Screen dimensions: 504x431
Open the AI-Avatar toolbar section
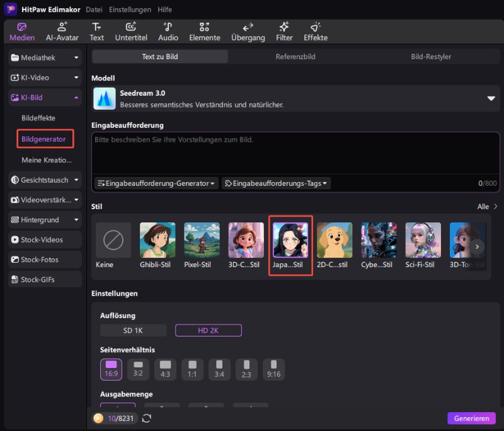click(62, 32)
